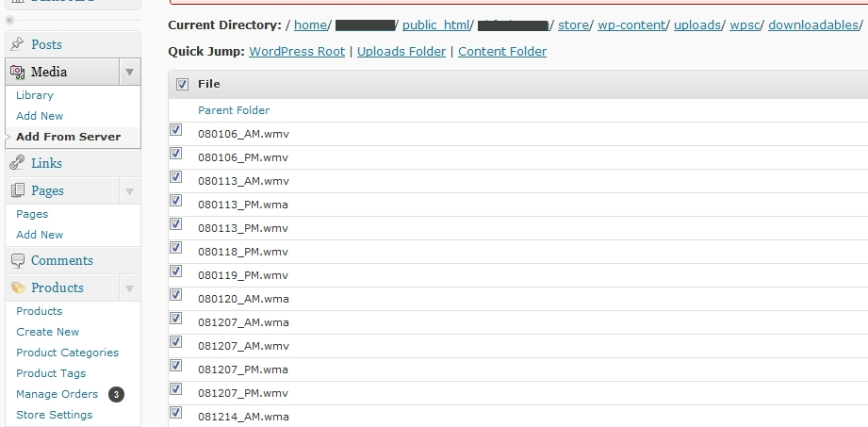Screen dimensions: 868x427
Task: Click the Posts pushpin icon
Action: [x=17, y=43]
